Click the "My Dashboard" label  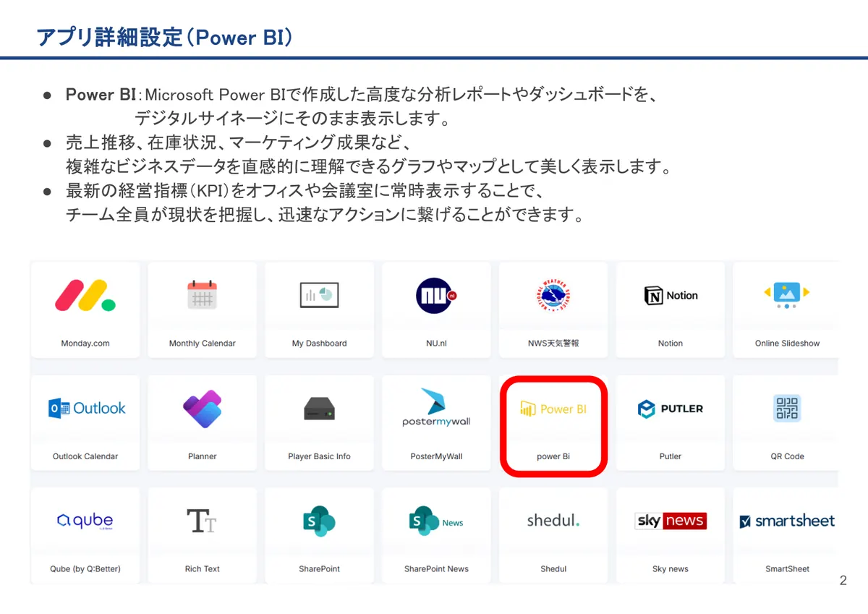coord(320,344)
